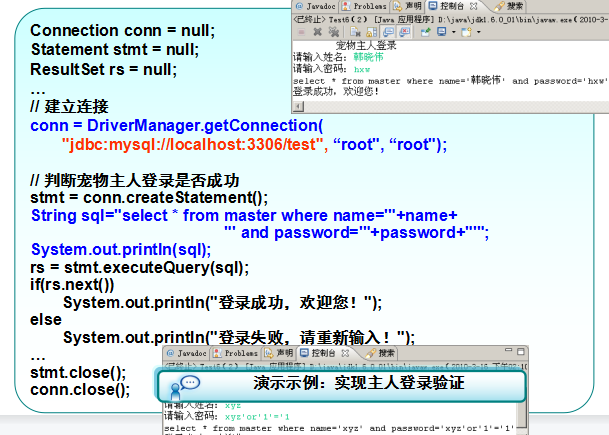
Task: Click the top console horizontal scrollbar track
Action: coord(456,106)
